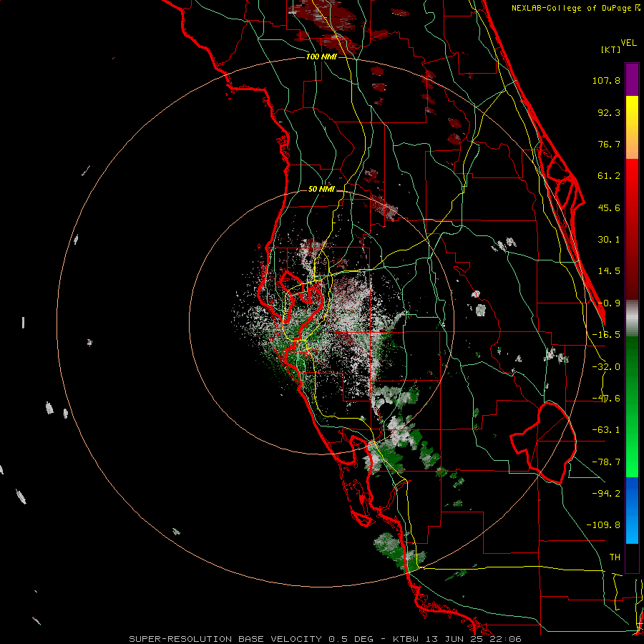Click the 50 NMI range ring label
This screenshot has height=644, width=644.
click(x=321, y=189)
